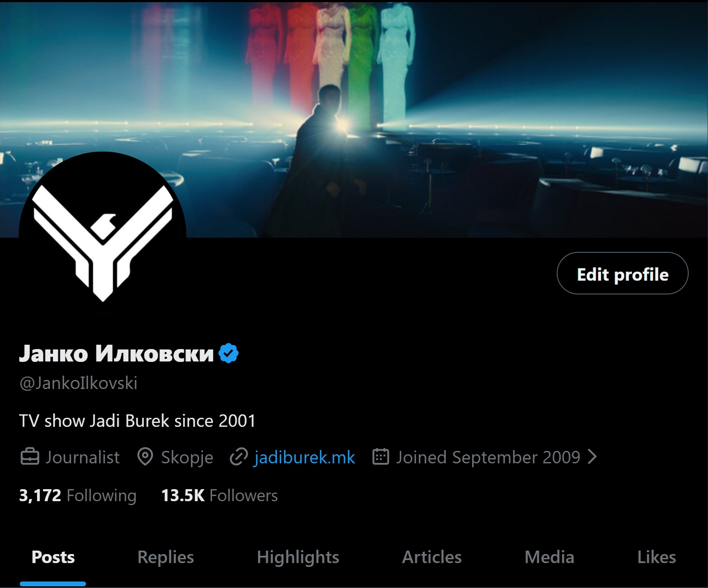
Task: Click the briefcase icon beside Journalist
Action: tap(30, 457)
